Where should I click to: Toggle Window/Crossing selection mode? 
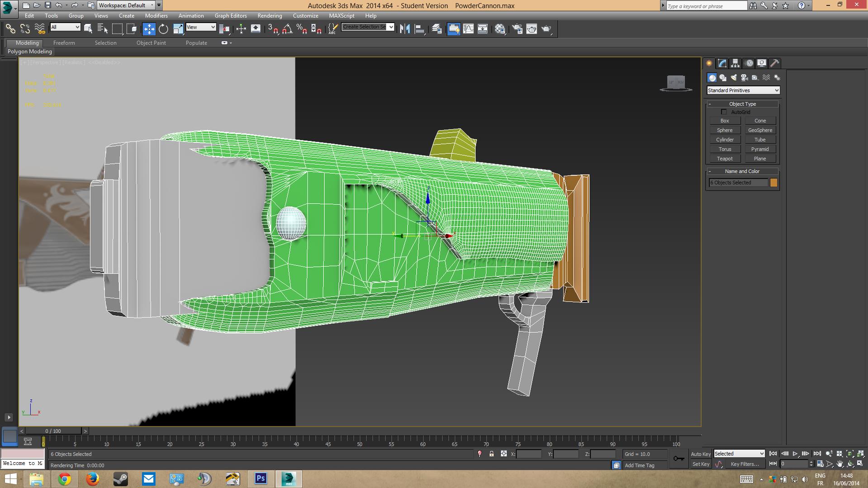(132, 29)
